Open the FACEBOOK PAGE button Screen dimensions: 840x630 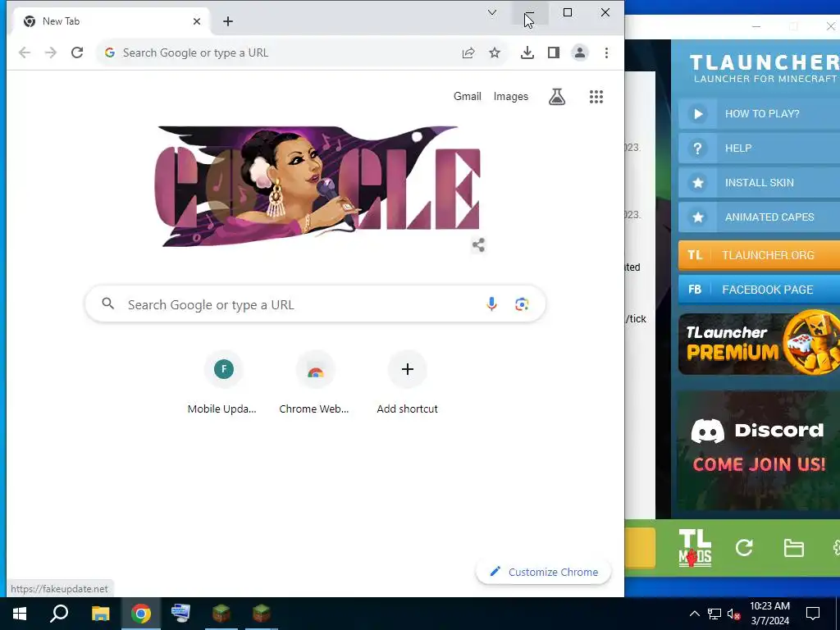[759, 290]
